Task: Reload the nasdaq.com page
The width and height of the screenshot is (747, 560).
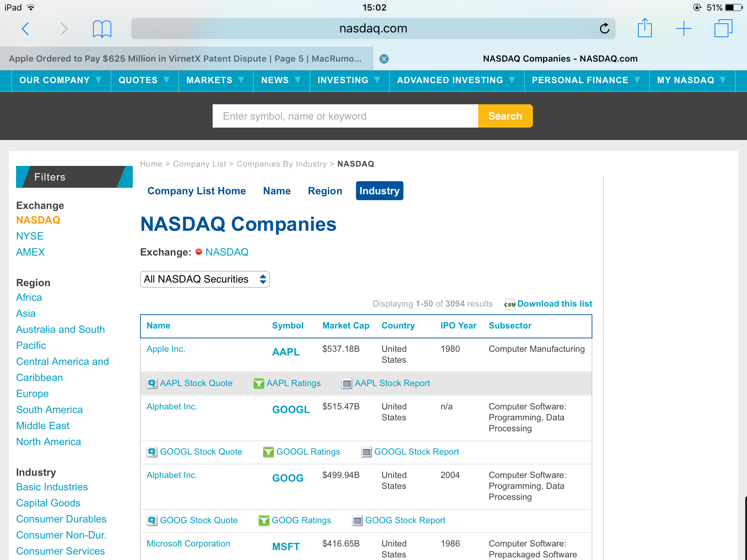Action: tap(604, 28)
